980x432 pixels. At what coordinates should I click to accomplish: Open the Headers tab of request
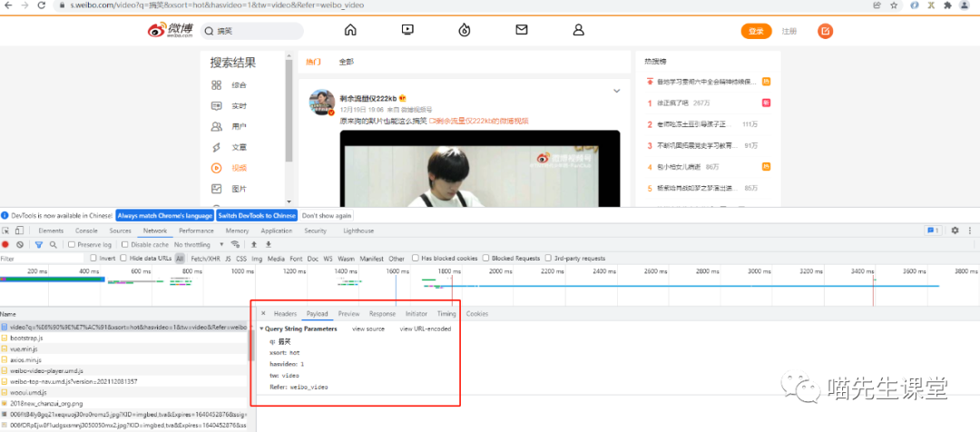point(285,314)
